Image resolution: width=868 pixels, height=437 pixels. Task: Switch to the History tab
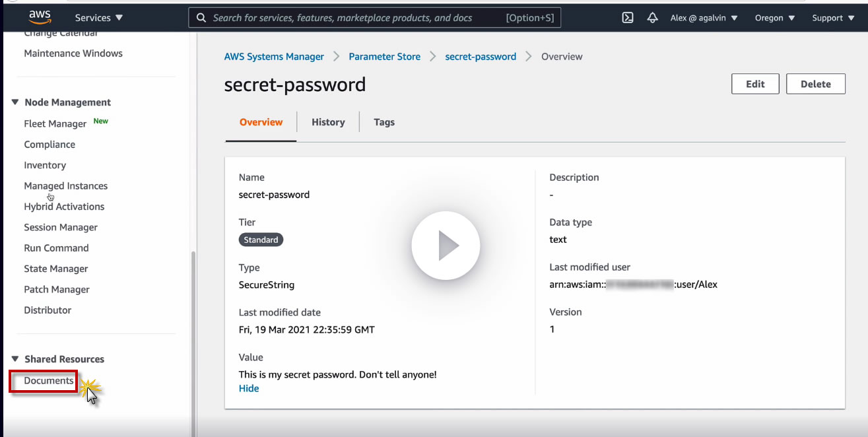(328, 122)
